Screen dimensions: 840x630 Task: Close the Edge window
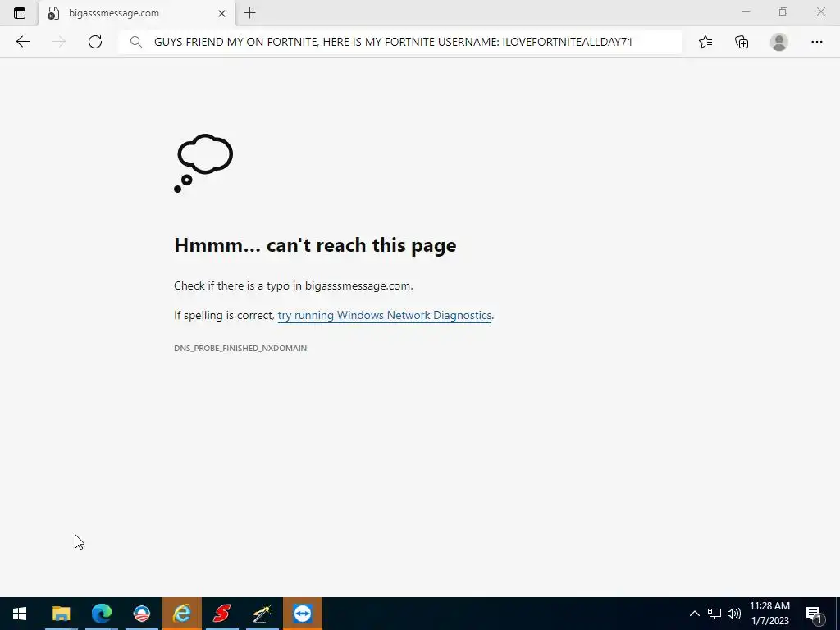pyautogui.click(x=820, y=11)
